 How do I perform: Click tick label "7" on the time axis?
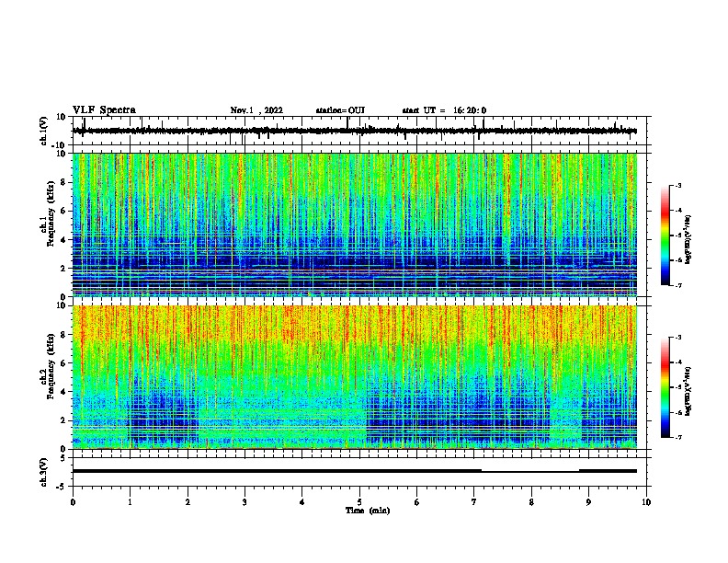474,502
